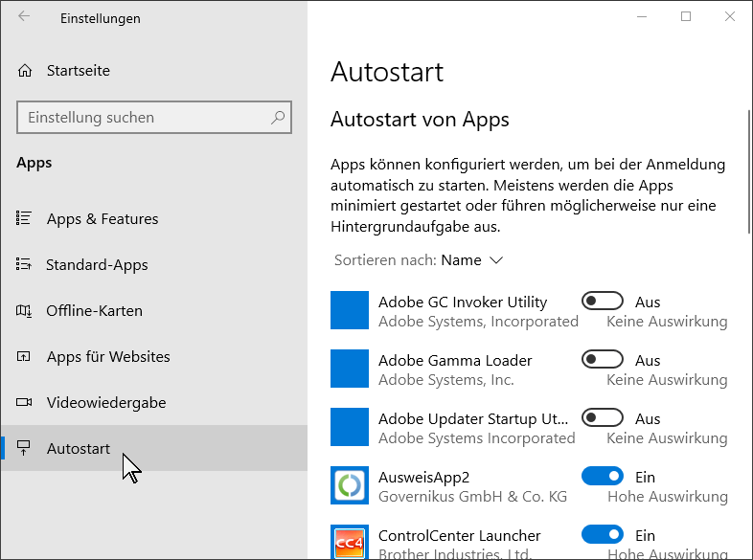Viewport: 753px width, 560px height.
Task: Click the Einstellung suchen search field
Action: [154, 117]
